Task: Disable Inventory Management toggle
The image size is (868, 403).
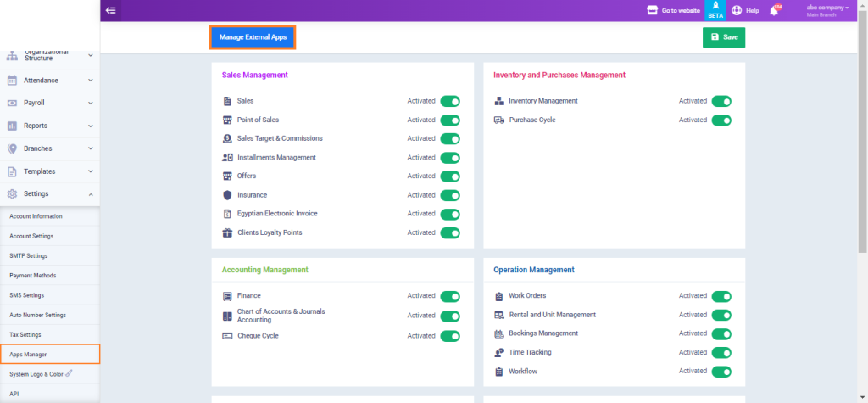Action: click(721, 102)
